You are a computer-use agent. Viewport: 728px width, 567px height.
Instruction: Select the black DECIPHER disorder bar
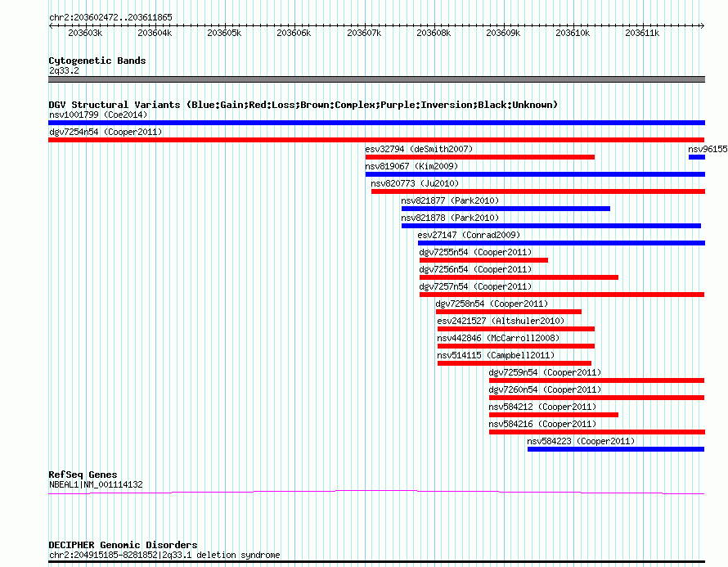click(376, 562)
